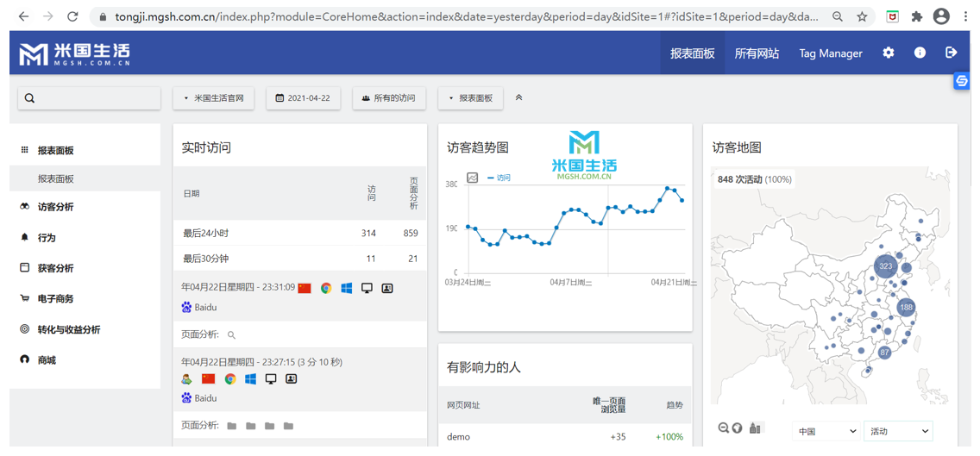This screenshot has width=980, height=456.
Task: Click the chart image icon in 访客趋势图
Action: 473,178
